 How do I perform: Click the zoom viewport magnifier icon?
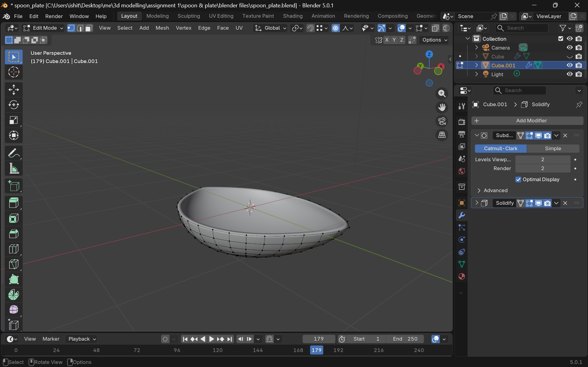click(442, 94)
